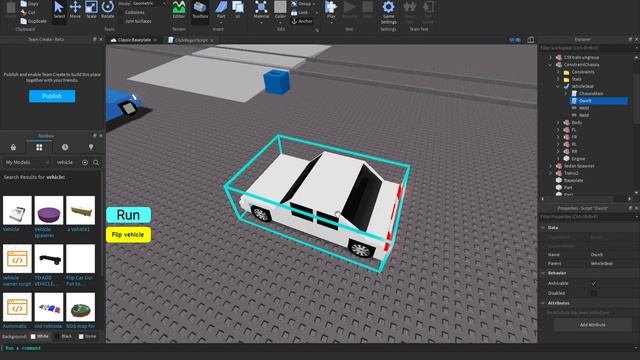Open Game Settings
Viewport: 640px width, 360px height.
click(x=389, y=12)
